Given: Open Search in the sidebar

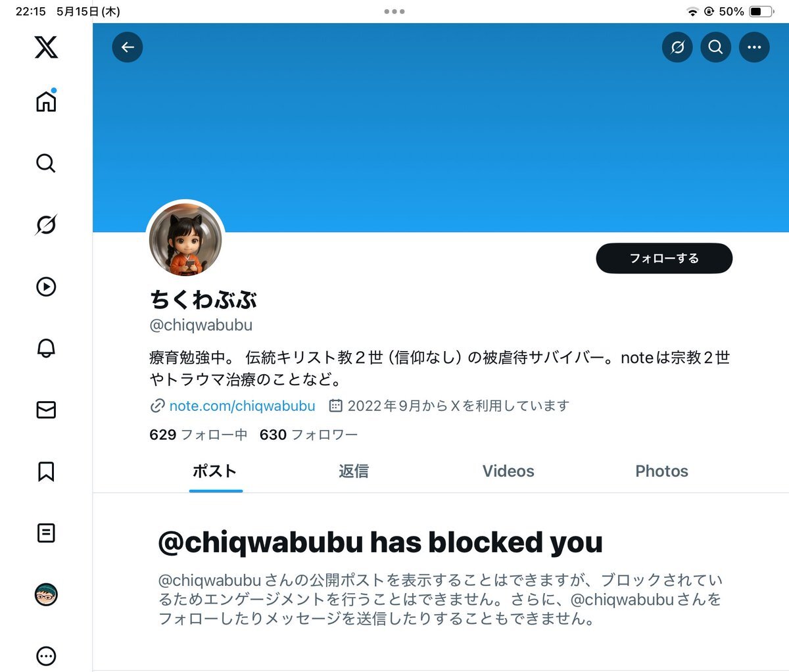Looking at the screenshot, I should click(46, 163).
